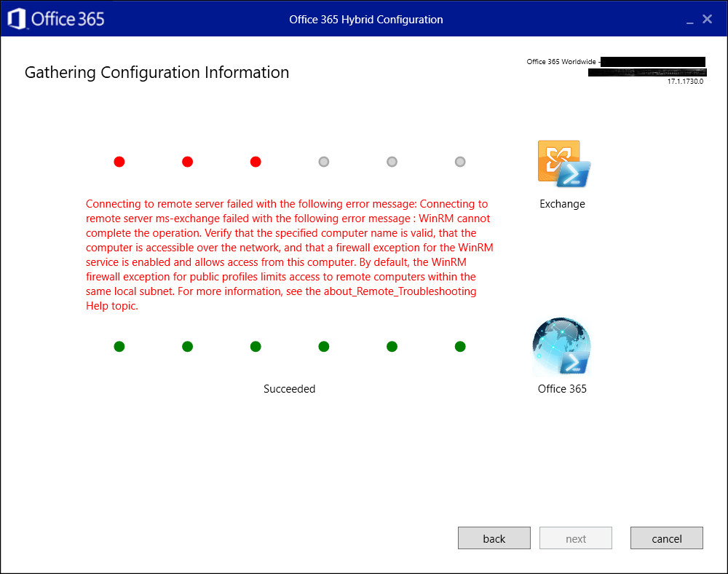Click the disabled next button
Image resolution: width=728 pixels, height=574 pixels.
click(x=575, y=538)
